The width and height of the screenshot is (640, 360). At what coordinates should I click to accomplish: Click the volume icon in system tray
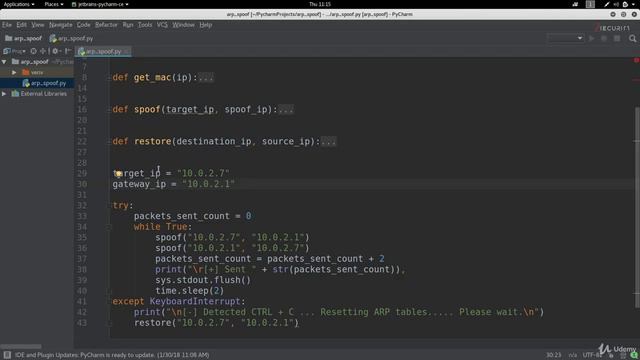(x=616, y=4)
